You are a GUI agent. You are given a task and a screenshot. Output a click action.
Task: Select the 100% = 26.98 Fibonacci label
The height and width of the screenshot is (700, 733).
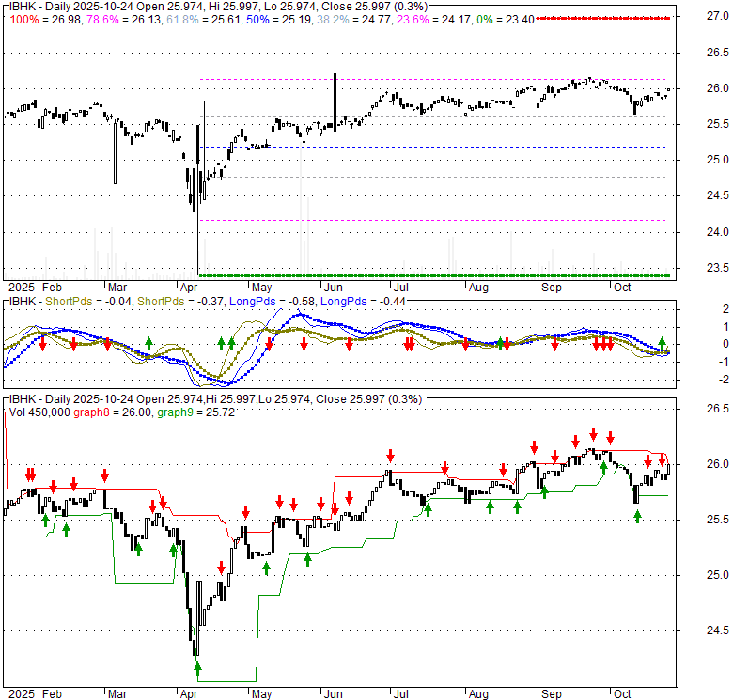pos(36,16)
